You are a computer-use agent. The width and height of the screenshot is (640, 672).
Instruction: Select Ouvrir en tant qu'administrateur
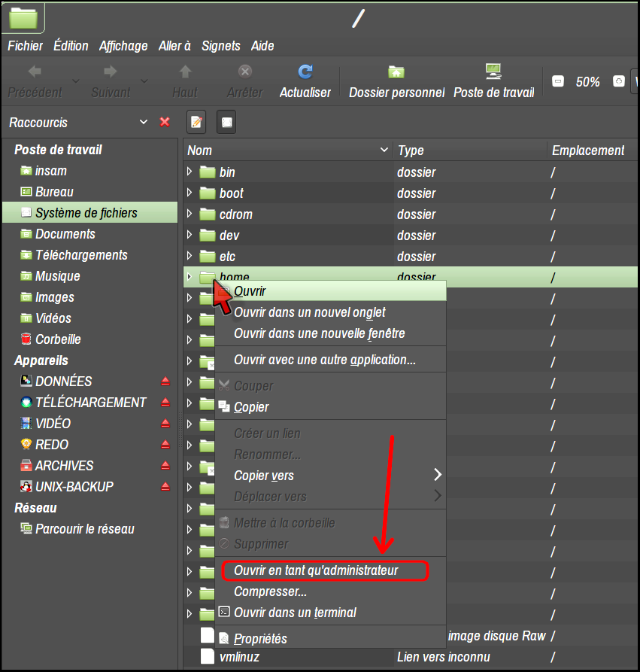pyautogui.click(x=316, y=571)
